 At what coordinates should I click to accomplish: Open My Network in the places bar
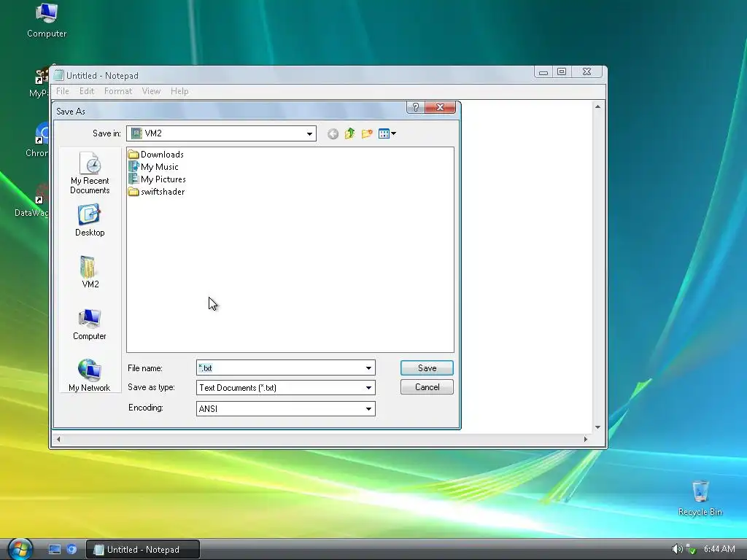[90, 376]
